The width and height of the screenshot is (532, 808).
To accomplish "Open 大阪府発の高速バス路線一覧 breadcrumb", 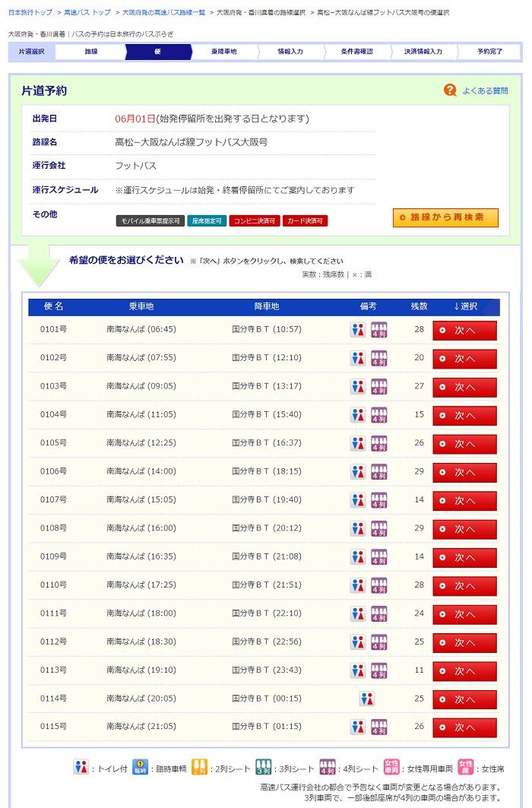I will [x=164, y=13].
